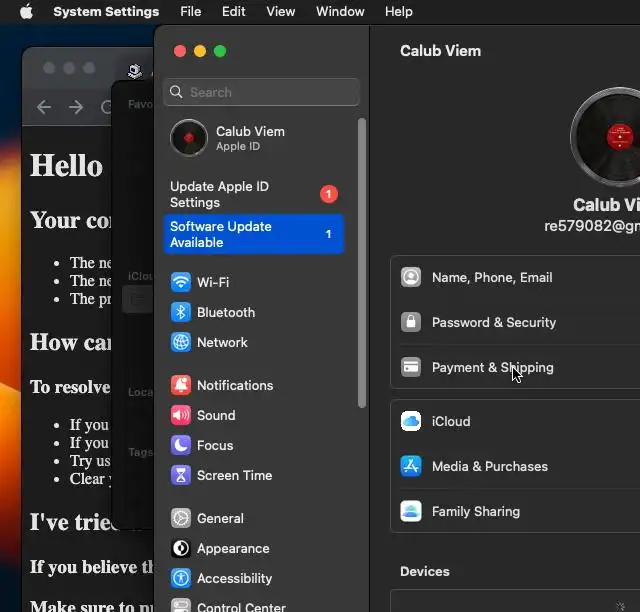640x612 pixels.
Task: Open Bluetooth icon in sidebar
Action: coord(181,312)
